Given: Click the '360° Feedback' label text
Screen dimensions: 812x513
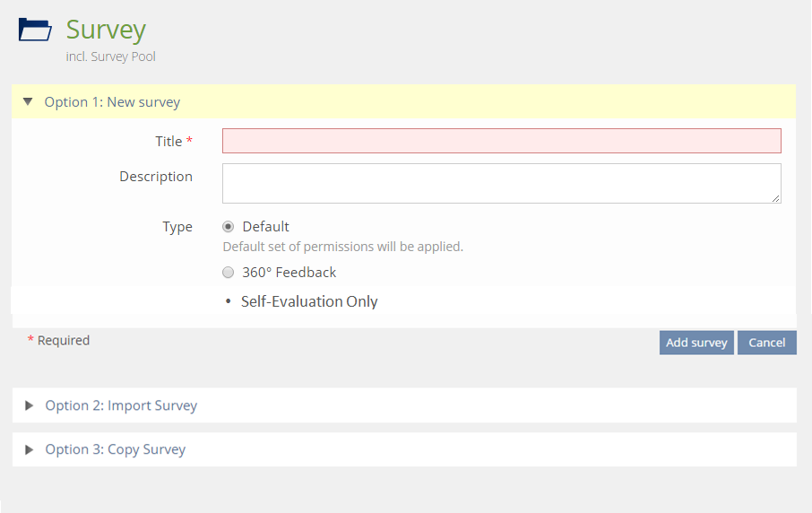Looking at the screenshot, I should click(289, 273).
